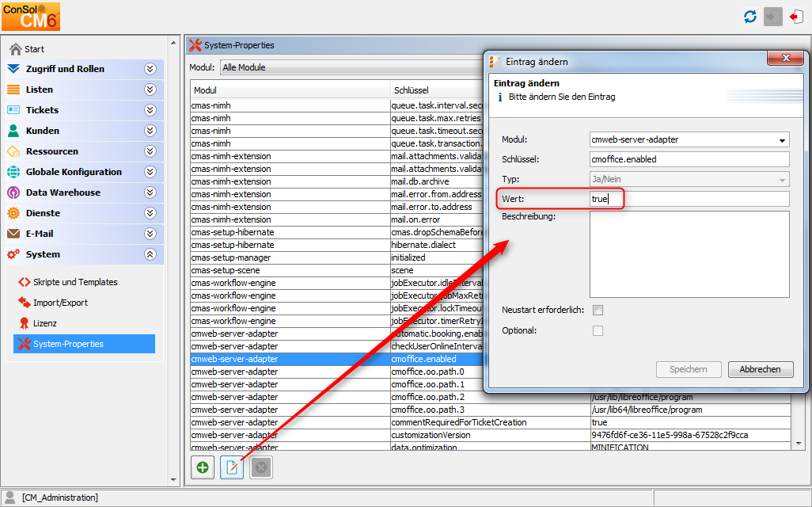Open the Alle Module filter dropdown
The height and width of the screenshot is (507, 812).
tap(348, 67)
